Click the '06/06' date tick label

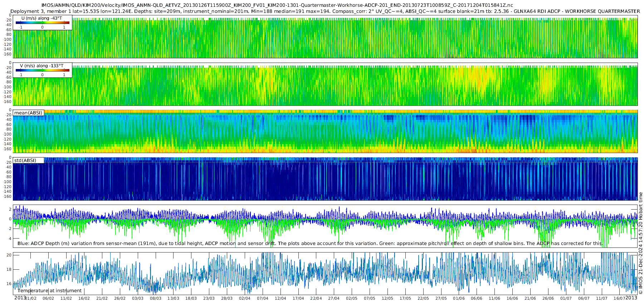[477, 298]
